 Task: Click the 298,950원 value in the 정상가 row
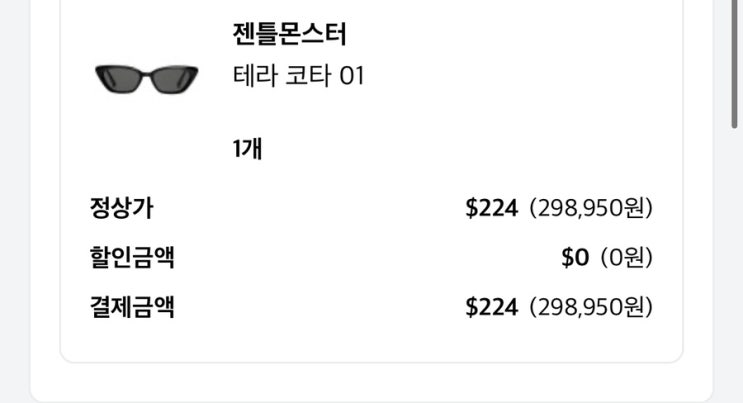coord(591,208)
